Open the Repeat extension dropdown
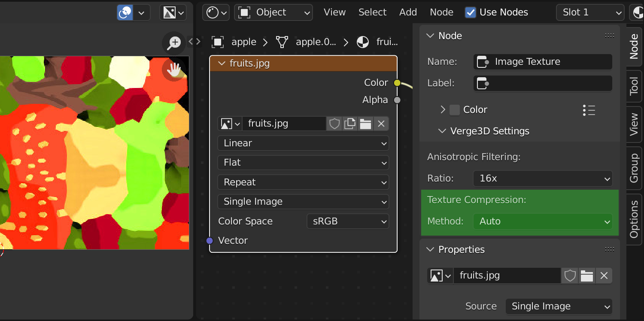644x321 pixels. pos(303,182)
